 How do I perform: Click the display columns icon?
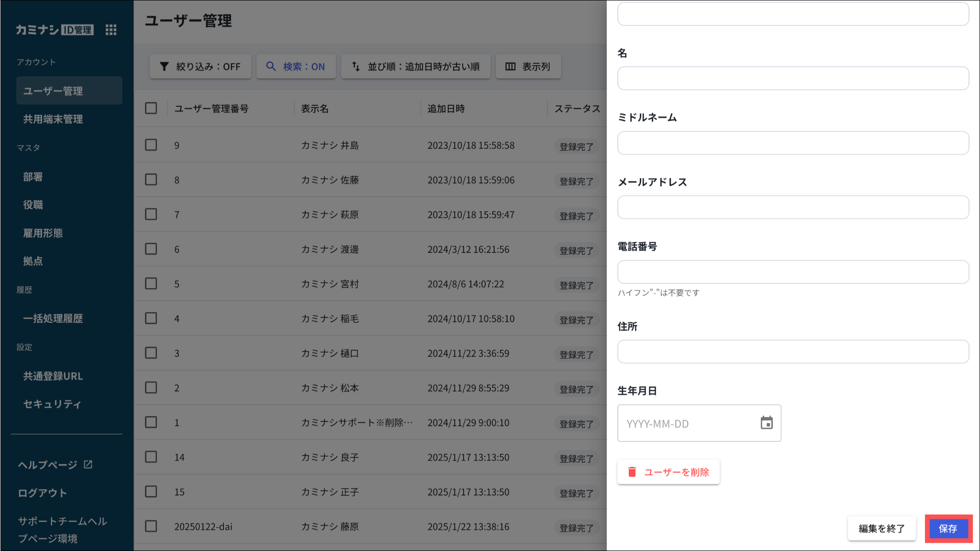[x=510, y=67]
